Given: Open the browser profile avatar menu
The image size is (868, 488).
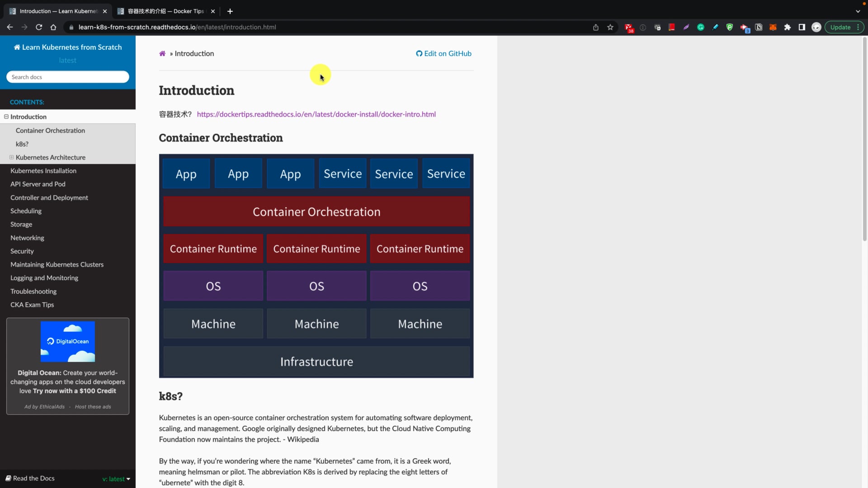Looking at the screenshot, I should [816, 27].
